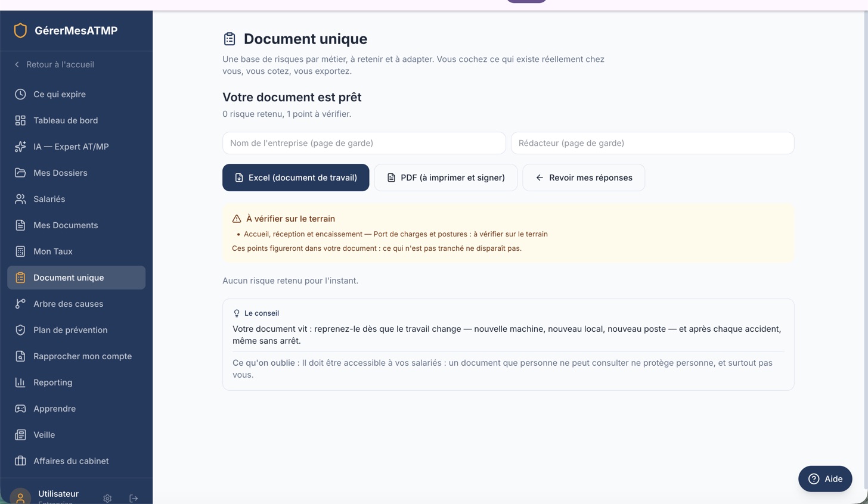This screenshot has width=868, height=504.
Task: Click the sparkle icon beside IA — Expert AT/MP
Action: (x=20, y=147)
